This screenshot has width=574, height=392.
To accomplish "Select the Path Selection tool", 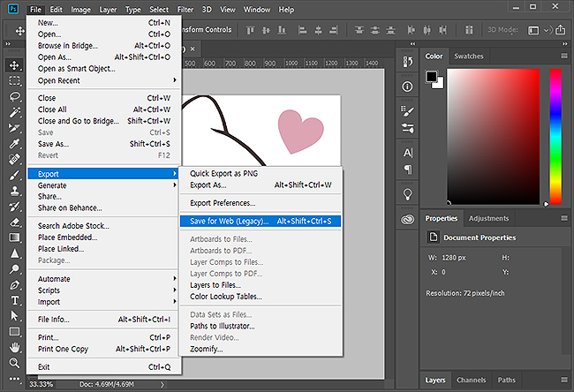I will 14,316.
